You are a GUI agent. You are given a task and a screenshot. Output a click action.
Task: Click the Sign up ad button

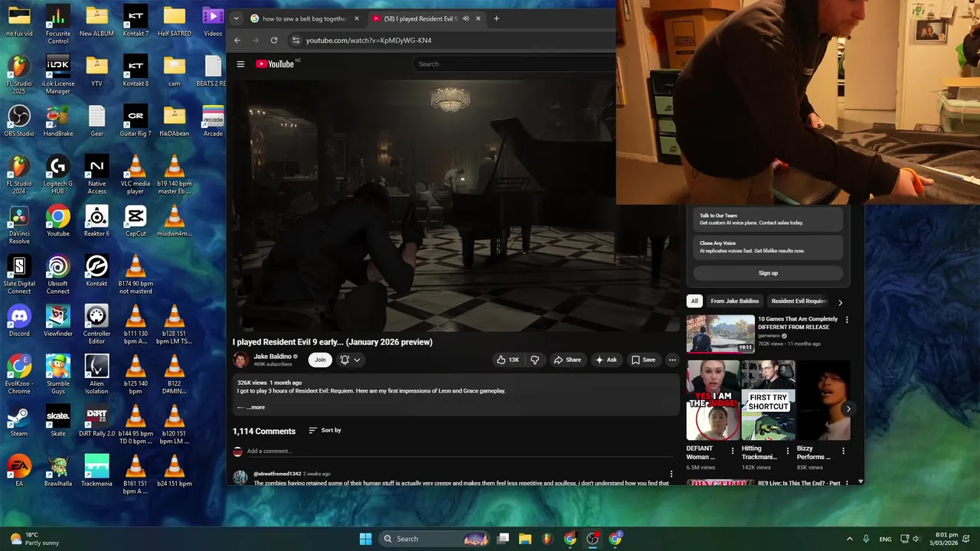tap(768, 273)
